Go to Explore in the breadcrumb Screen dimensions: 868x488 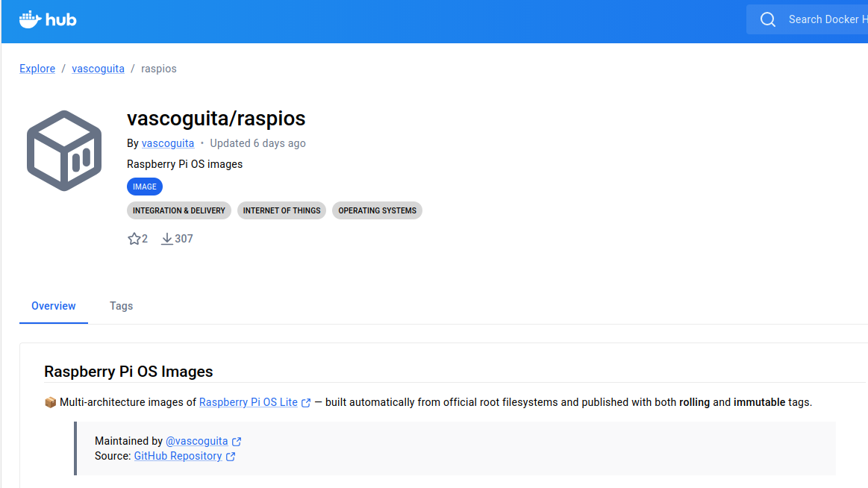(x=37, y=69)
